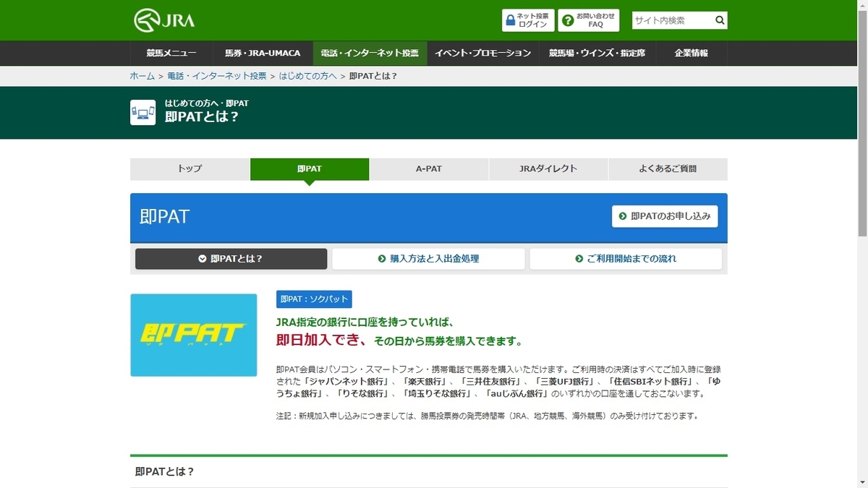Open お問い合わせ FAQ button

[x=589, y=20]
